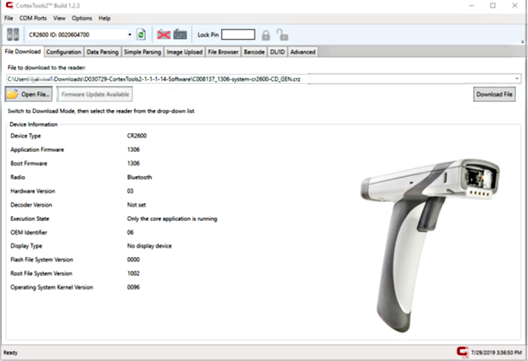
Task: Click the Open File button
Action: pos(29,94)
